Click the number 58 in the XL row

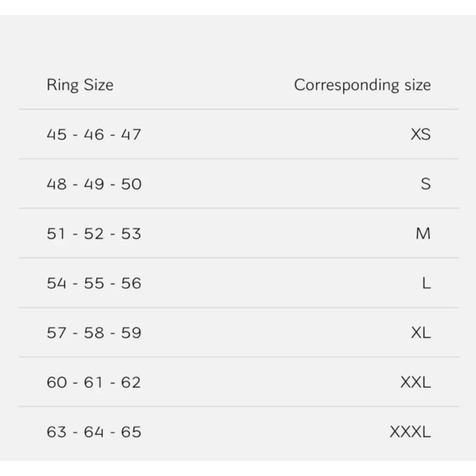[94, 333]
